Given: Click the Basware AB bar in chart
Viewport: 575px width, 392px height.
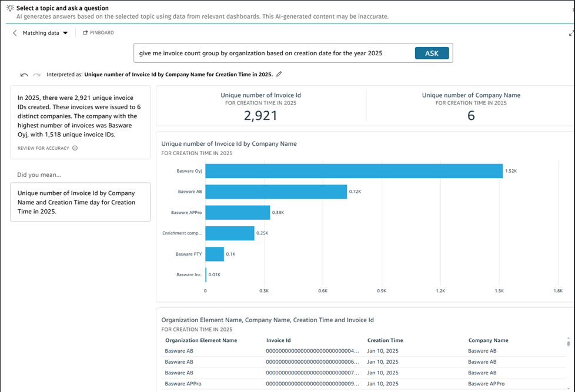Looking at the screenshot, I should coord(276,192).
